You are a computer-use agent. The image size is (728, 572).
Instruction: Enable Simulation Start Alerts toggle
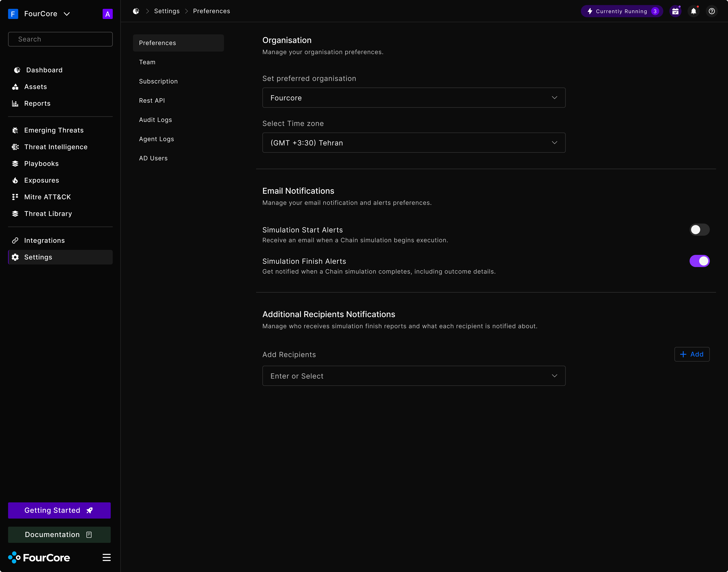[x=700, y=230]
